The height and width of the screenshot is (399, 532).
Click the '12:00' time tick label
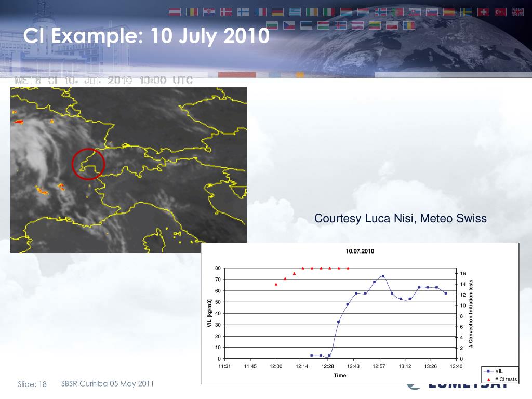[x=276, y=366]
